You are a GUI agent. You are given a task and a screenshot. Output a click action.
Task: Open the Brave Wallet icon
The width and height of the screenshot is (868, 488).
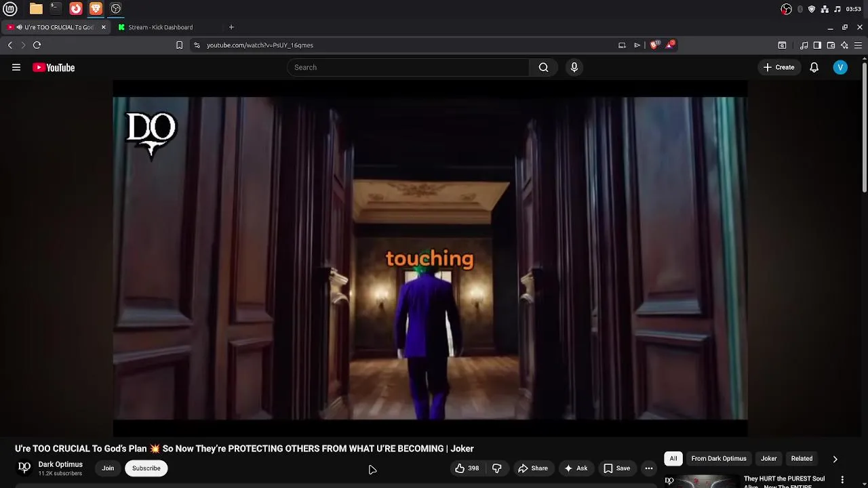point(831,45)
